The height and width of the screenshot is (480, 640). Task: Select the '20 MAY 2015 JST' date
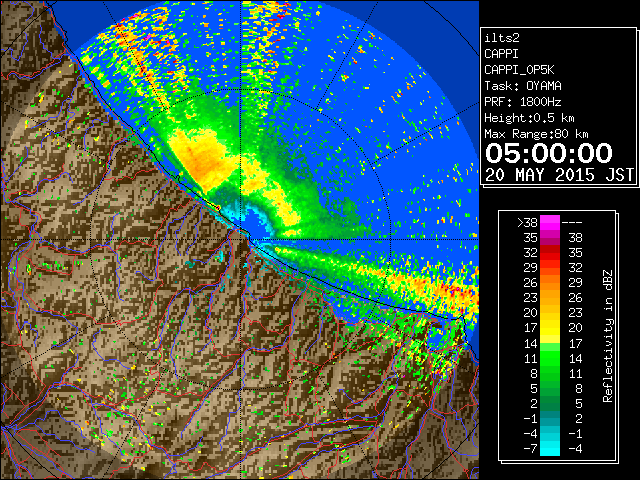click(x=560, y=175)
